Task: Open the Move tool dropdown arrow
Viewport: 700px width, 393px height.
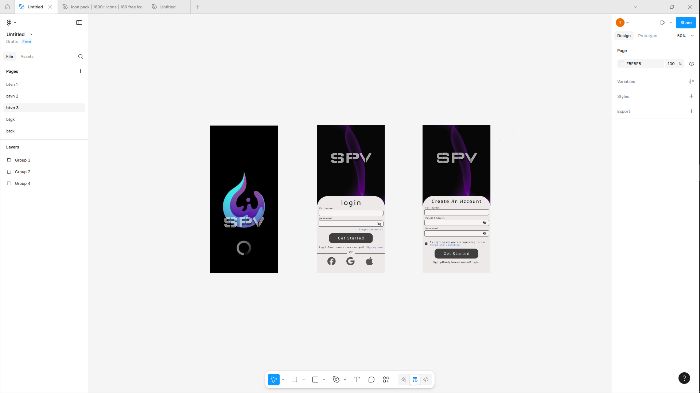Action: click(x=283, y=380)
